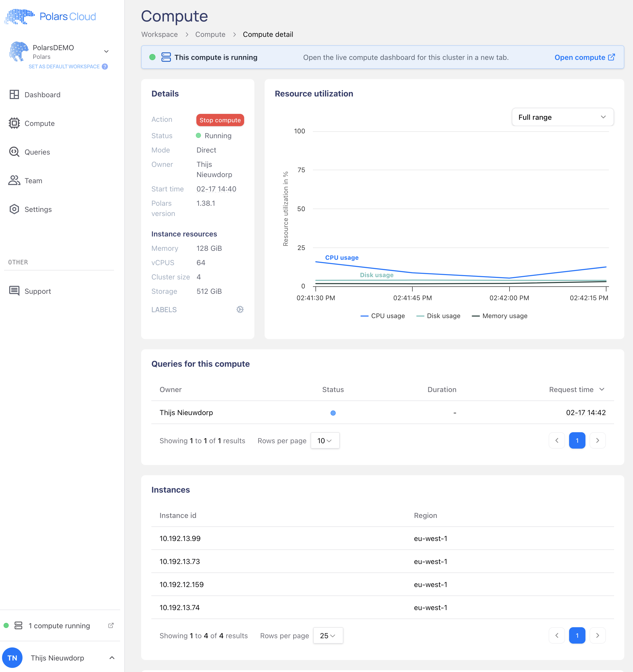633x672 pixels.
Task: Select Compute in the sidebar
Action: pyautogui.click(x=40, y=123)
